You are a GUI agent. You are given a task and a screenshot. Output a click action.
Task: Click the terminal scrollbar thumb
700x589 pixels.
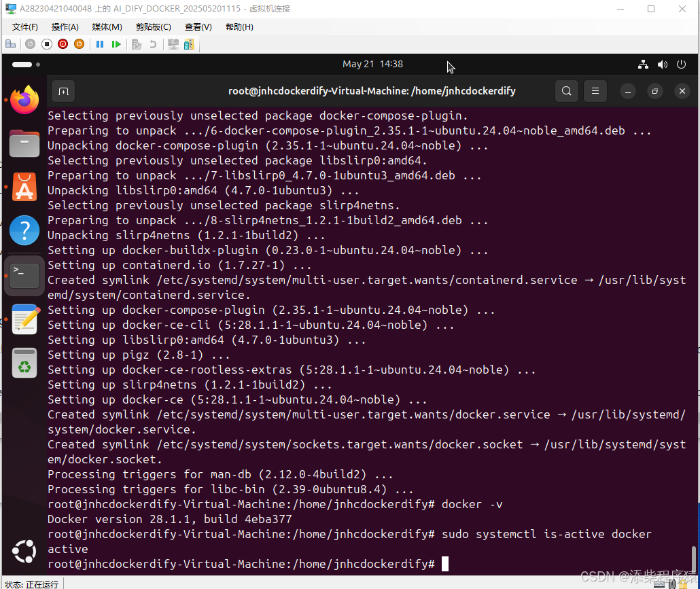coord(693,558)
